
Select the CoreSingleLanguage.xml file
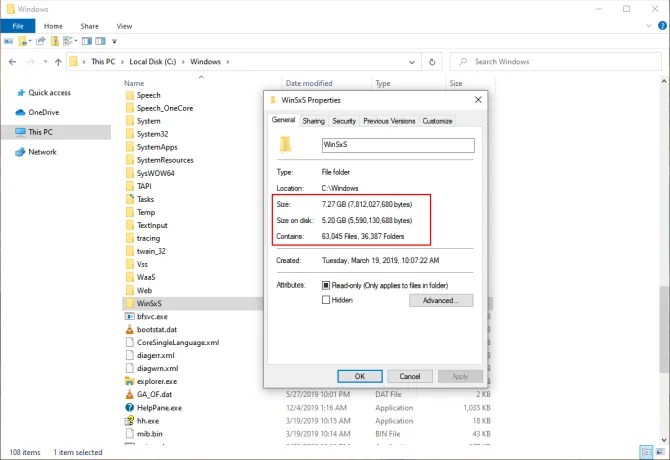178,342
